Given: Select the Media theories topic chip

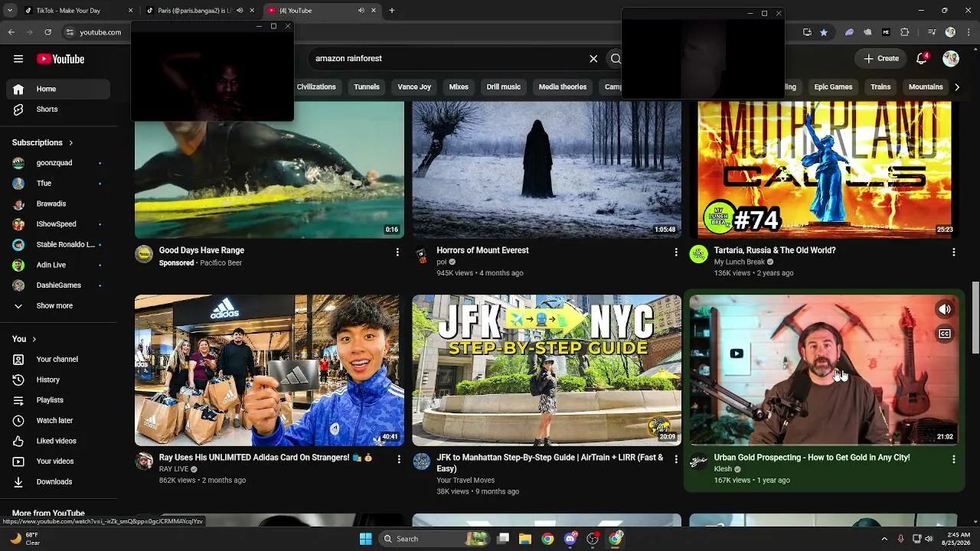Looking at the screenshot, I should [563, 87].
